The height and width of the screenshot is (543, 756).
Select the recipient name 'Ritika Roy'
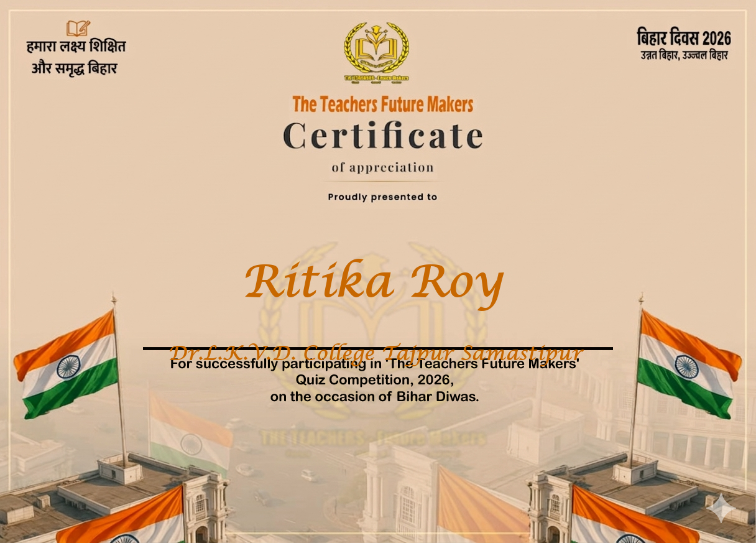coord(374,283)
